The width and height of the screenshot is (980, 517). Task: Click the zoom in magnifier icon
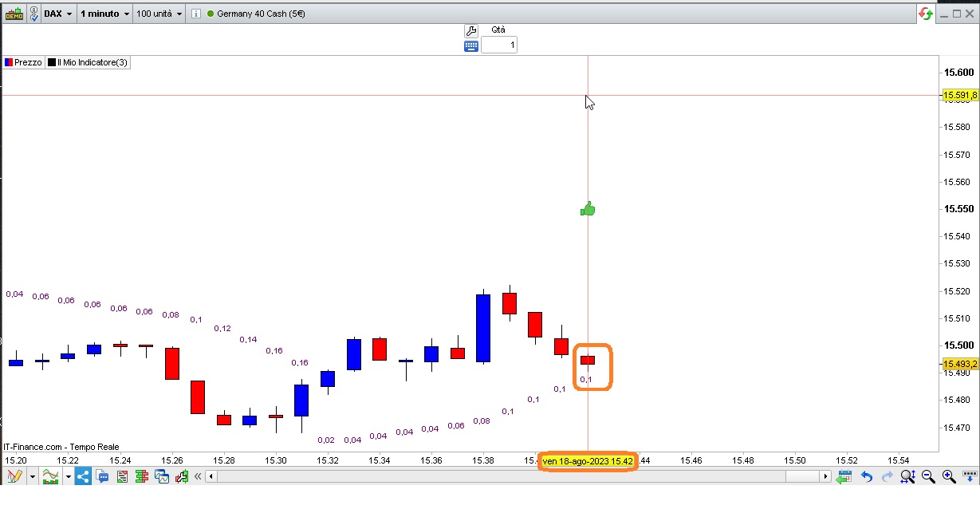click(949, 476)
